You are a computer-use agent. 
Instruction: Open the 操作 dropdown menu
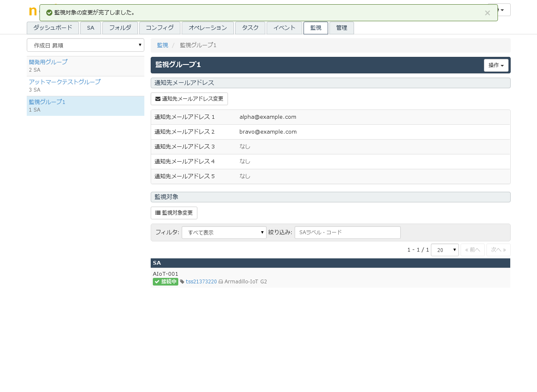pos(496,65)
